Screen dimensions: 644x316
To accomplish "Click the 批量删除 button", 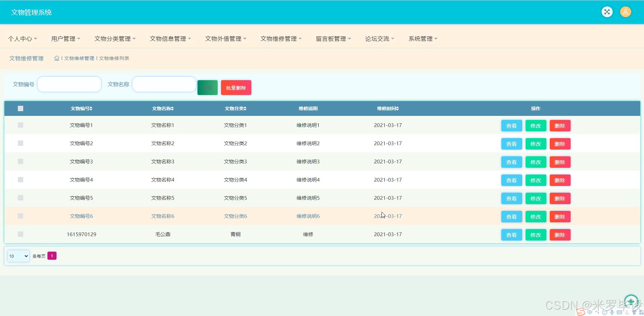I will point(236,88).
